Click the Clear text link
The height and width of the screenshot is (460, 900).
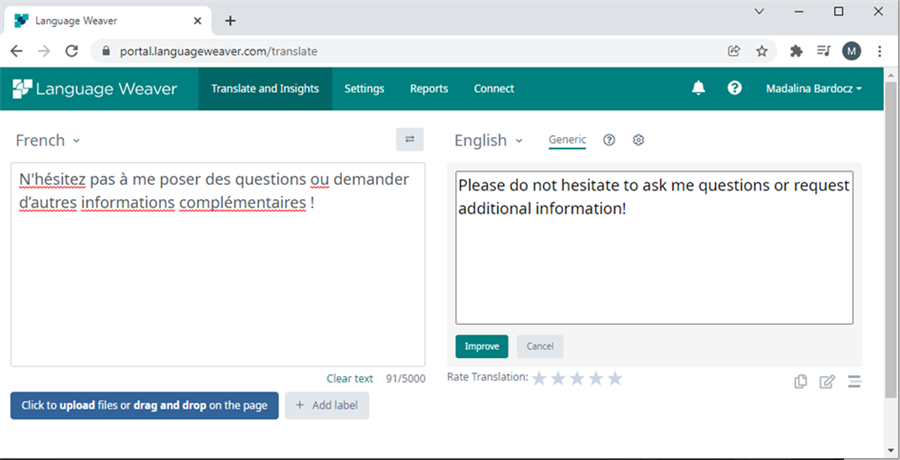pyautogui.click(x=349, y=379)
